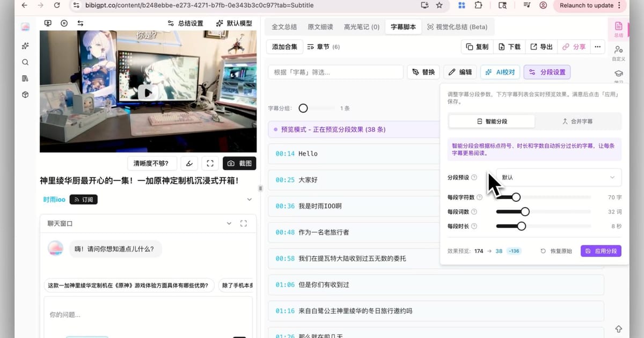Click the 每段时长 slider handle
Screen dimensions: 644x338
(521, 226)
